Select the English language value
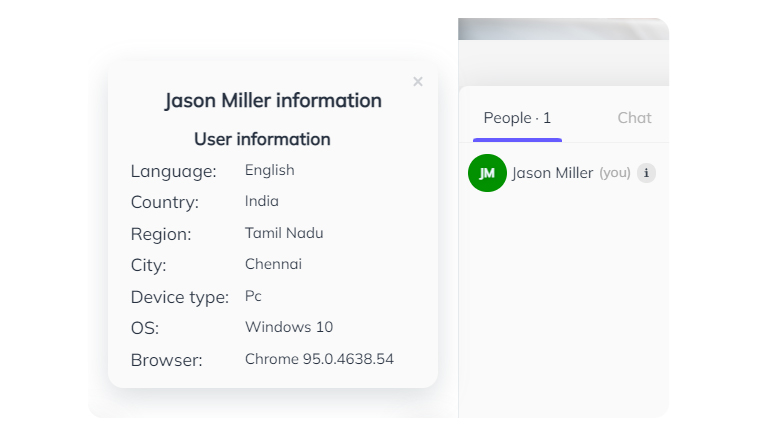 coord(270,170)
